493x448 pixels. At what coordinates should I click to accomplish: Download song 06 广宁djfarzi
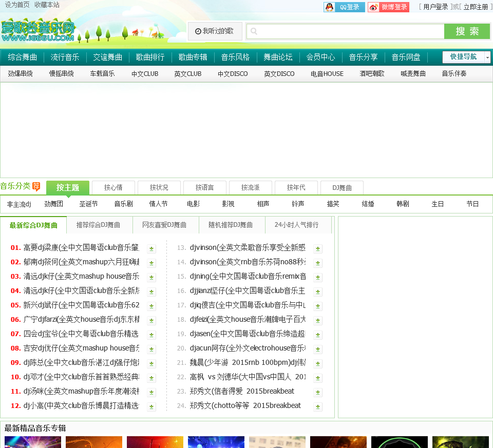coord(151,320)
